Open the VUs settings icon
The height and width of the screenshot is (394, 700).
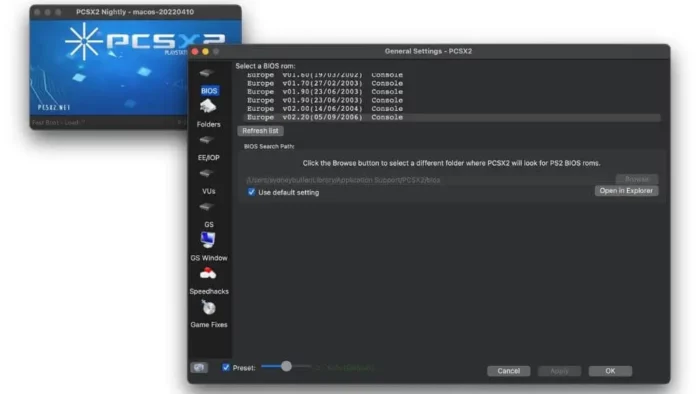coord(206,174)
